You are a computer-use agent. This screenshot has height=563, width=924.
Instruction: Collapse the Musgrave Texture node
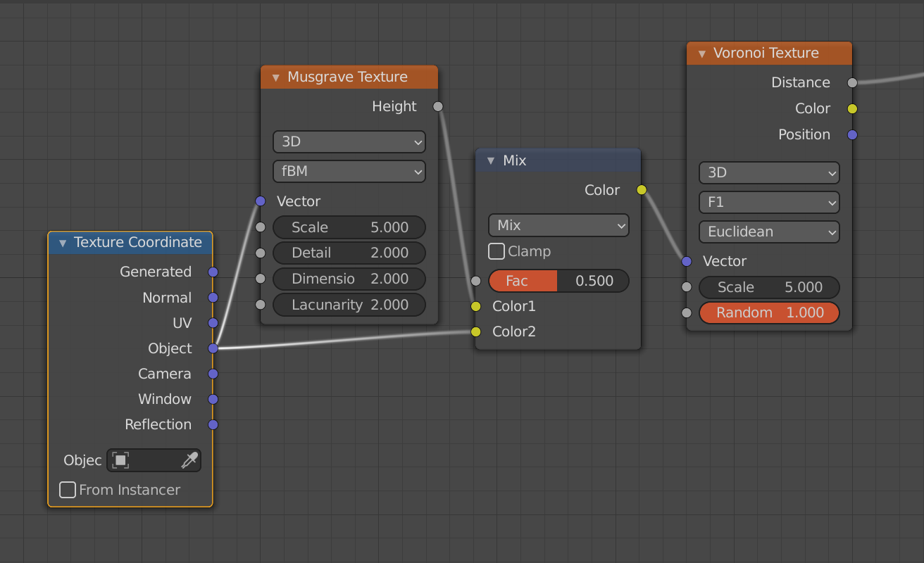click(275, 77)
